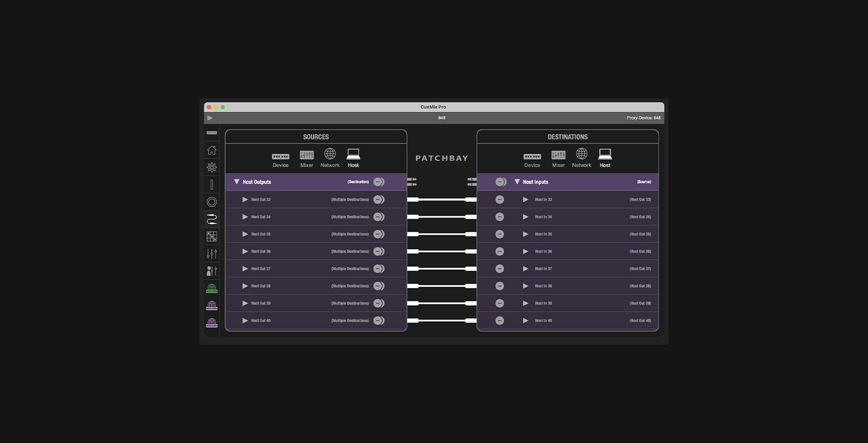Switch Destinations to the Network tab
The height and width of the screenshot is (443, 868).
pos(582,158)
